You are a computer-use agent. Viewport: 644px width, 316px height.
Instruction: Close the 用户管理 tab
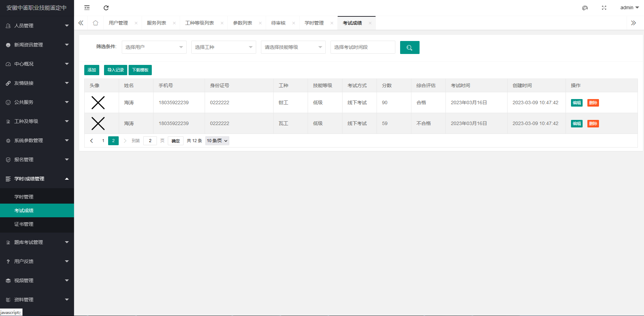tap(136, 23)
